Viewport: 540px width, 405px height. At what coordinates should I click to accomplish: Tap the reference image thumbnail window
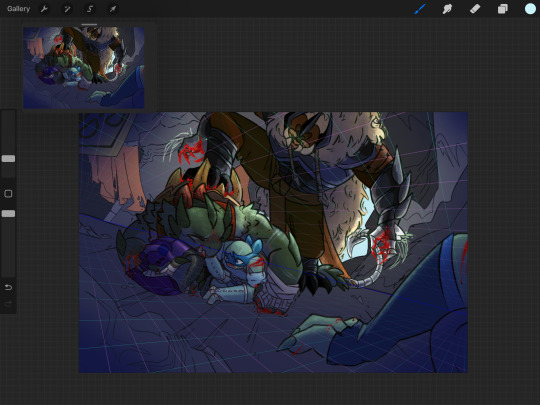coord(84,68)
